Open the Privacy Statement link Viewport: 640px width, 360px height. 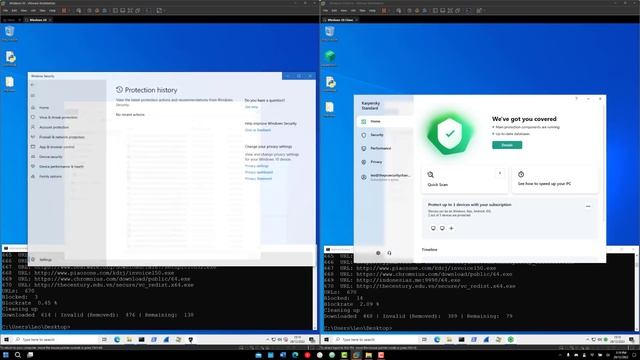258,179
